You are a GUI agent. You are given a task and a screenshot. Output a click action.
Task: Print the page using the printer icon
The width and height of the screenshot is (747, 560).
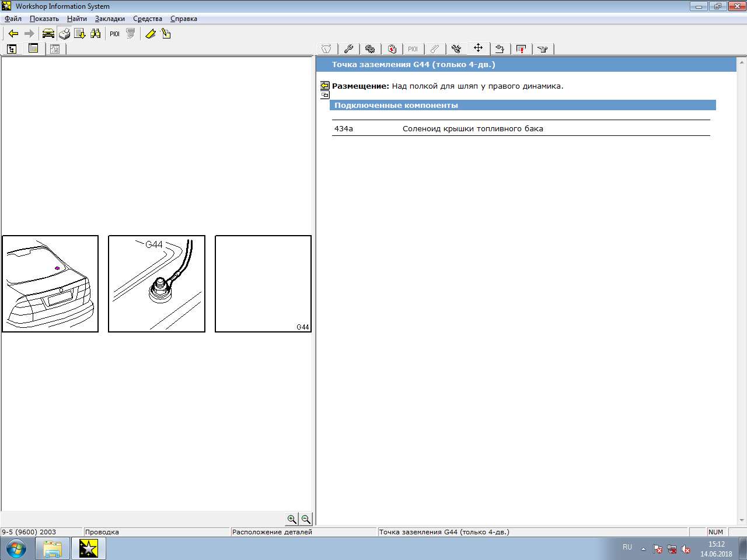64,34
